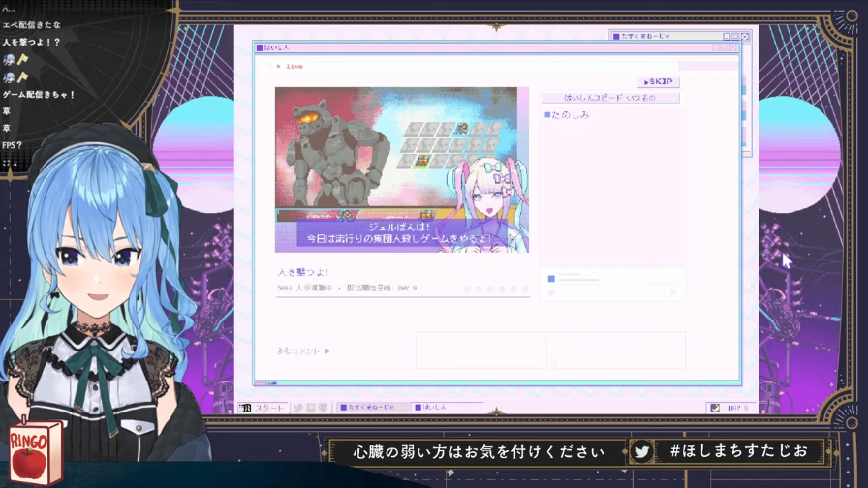The height and width of the screenshot is (488, 868).
Task: Click the stream title 人を撃つよ!
Action: coord(303,272)
